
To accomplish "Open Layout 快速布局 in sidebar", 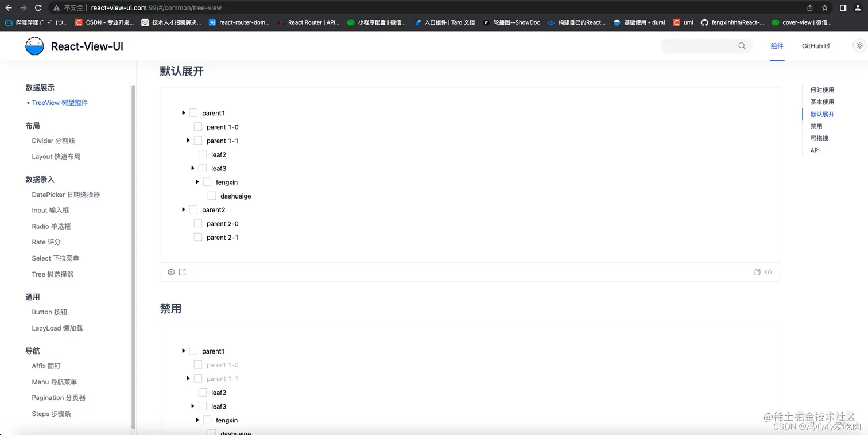I will [56, 156].
